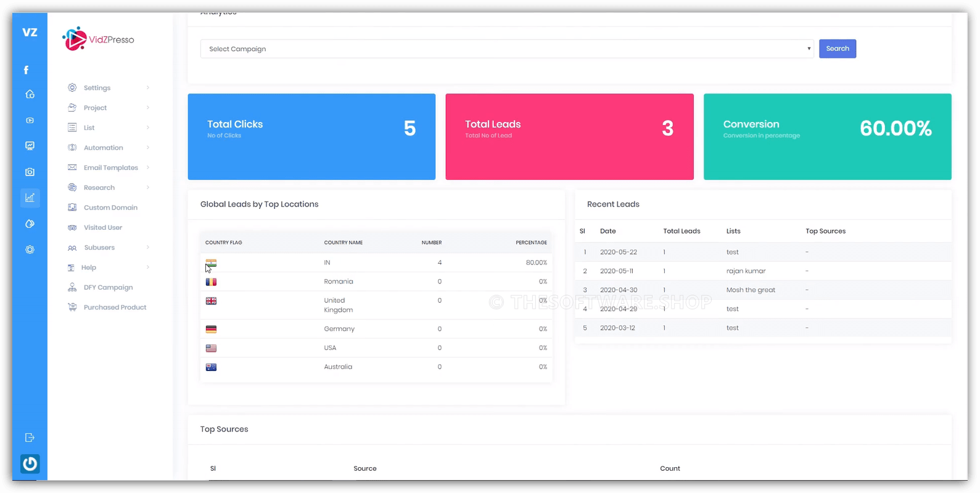The image size is (980, 493).
Task: Click the Project icon in menu
Action: point(72,107)
